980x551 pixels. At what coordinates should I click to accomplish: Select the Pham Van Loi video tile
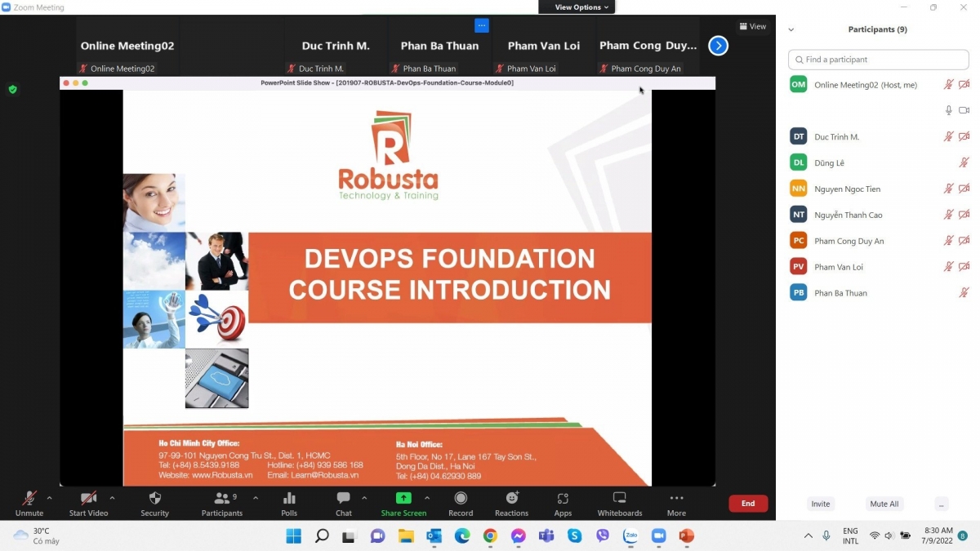pyautogui.click(x=544, y=46)
